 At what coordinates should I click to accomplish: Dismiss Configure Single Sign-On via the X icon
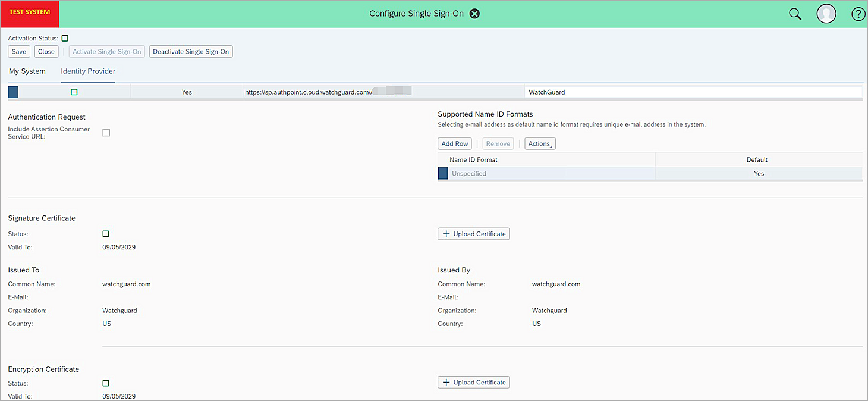[x=474, y=13]
